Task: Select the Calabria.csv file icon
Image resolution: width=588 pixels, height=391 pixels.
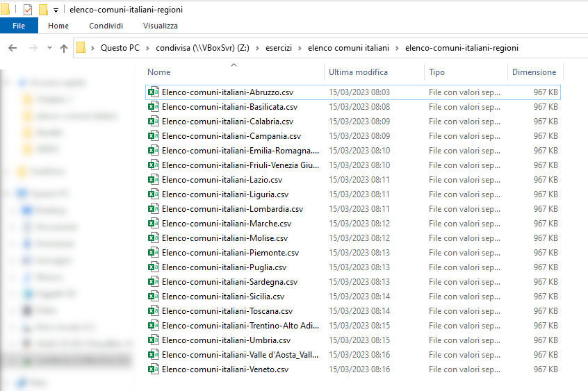Action: (x=153, y=121)
